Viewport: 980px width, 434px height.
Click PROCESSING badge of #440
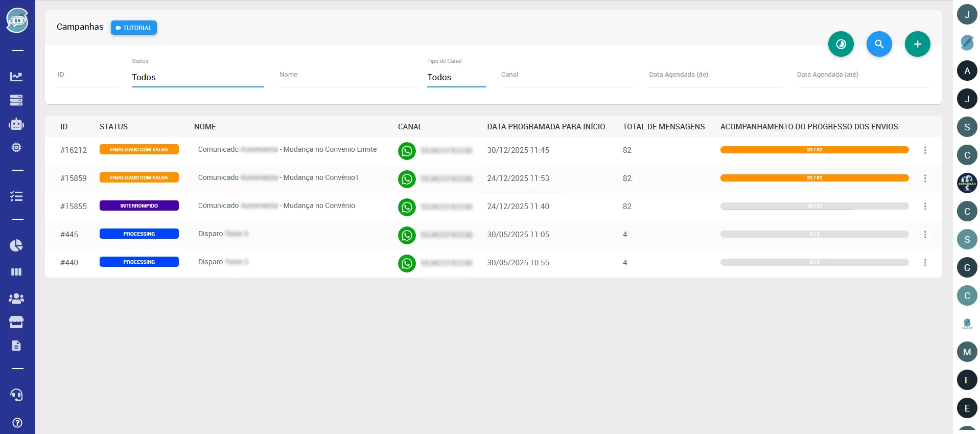click(x=139, y=262)
